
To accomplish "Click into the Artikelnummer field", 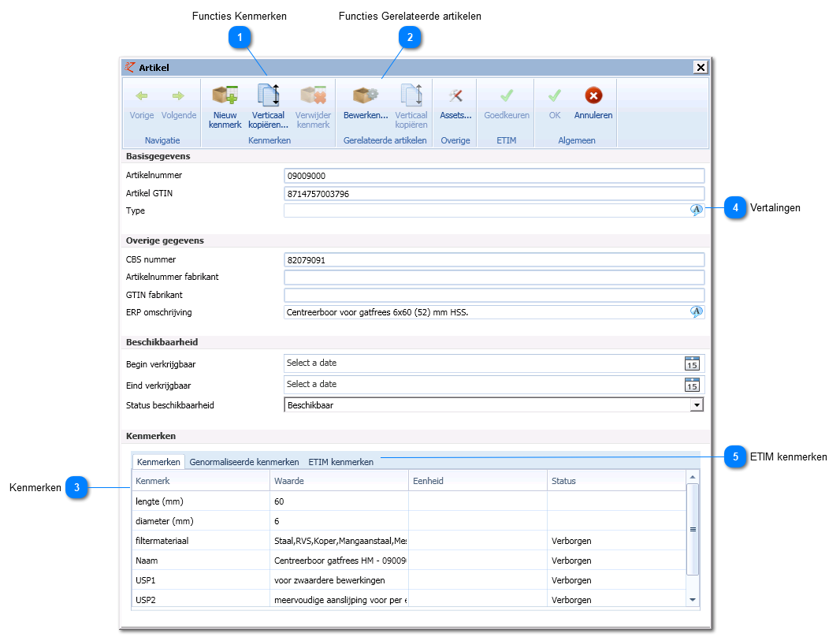I will (494, 176).
